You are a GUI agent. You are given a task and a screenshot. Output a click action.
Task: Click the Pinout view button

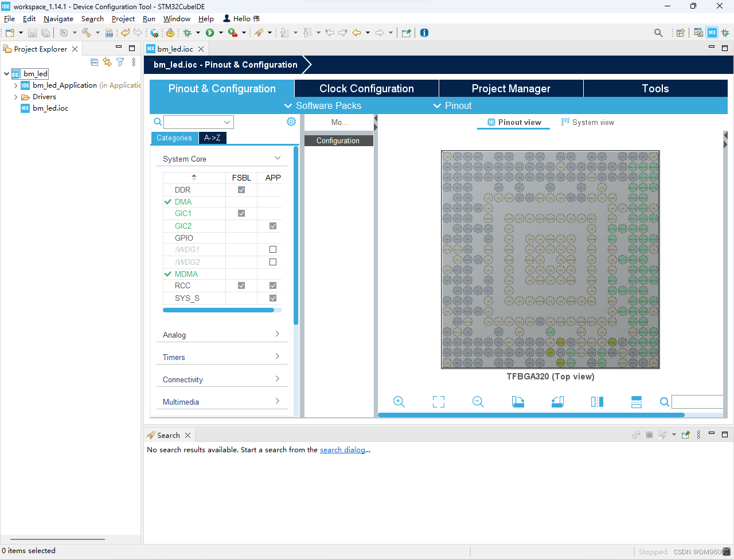[x=514, y=122]
